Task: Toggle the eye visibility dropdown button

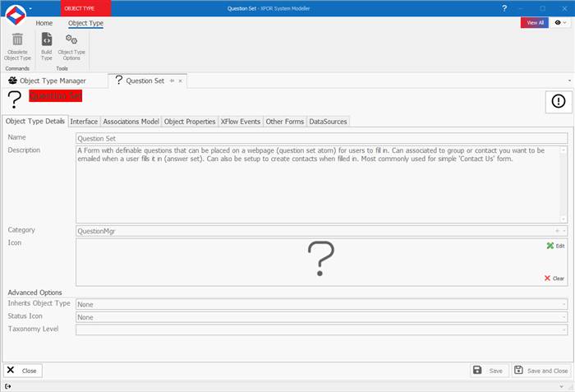Action: tap(560, 23)
